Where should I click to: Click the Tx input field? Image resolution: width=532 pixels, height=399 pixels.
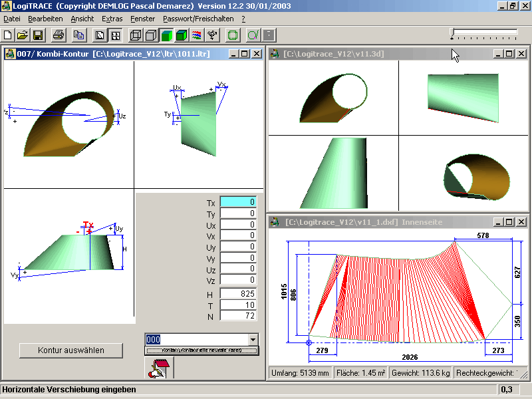coord(238,202)
